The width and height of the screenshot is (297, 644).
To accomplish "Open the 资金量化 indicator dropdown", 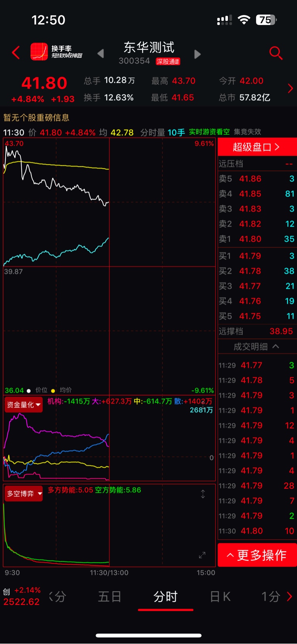I will click(24, 405).
